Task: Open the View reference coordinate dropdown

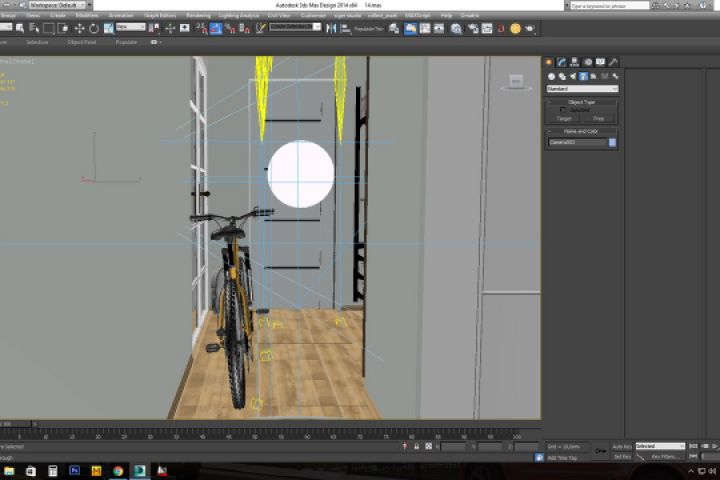Action: (130, 27)
